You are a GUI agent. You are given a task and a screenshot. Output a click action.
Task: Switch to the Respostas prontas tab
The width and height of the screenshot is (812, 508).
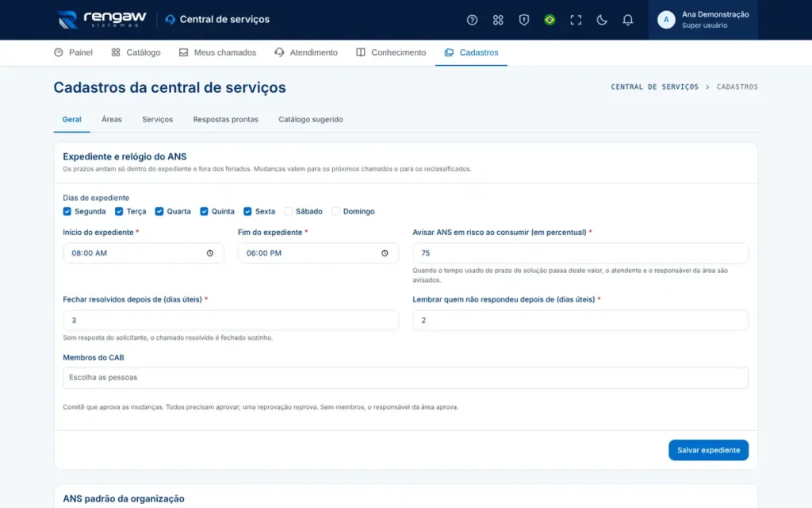click(225, 119)
